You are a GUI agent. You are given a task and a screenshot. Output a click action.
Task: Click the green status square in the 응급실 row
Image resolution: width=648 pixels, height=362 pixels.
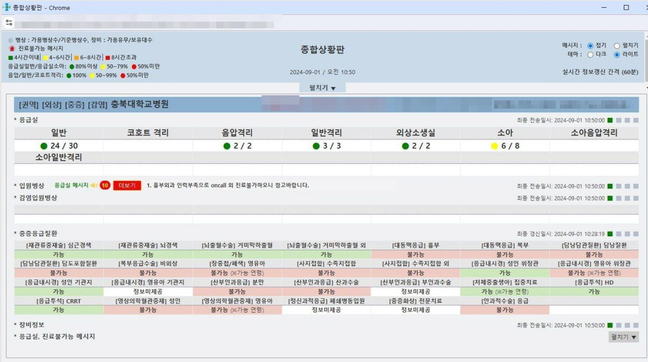pos(610,120)
